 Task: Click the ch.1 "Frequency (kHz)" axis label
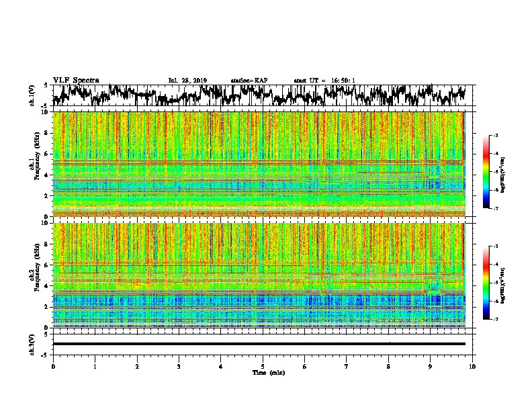click(x=37, y=156)
